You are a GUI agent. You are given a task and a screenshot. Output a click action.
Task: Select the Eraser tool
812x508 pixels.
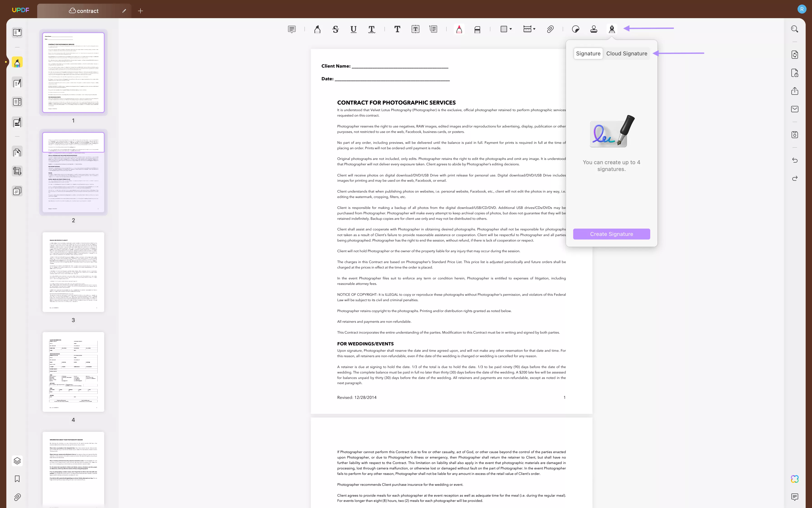click(477, 29)
